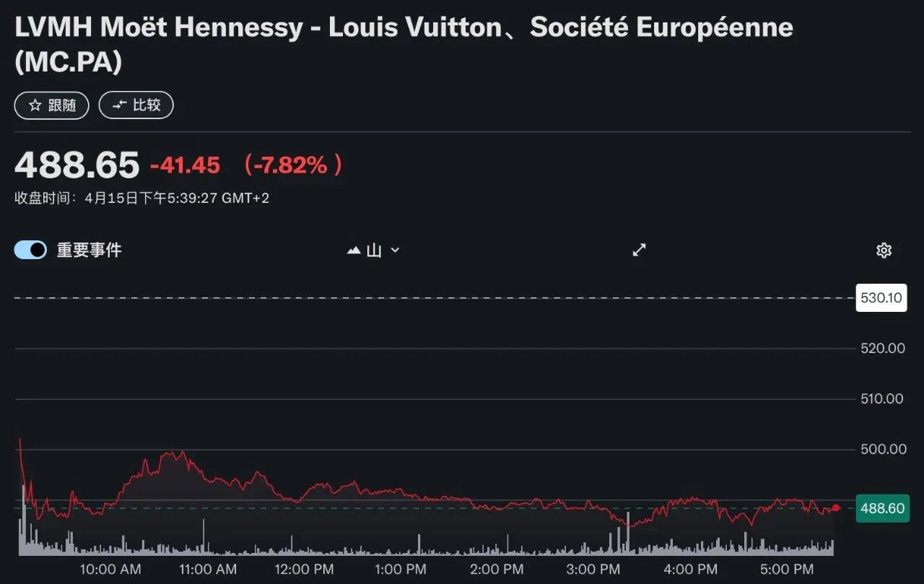
Task: Open the chevron next to 山
Action: pyautogui.click(x=395, y=250)
